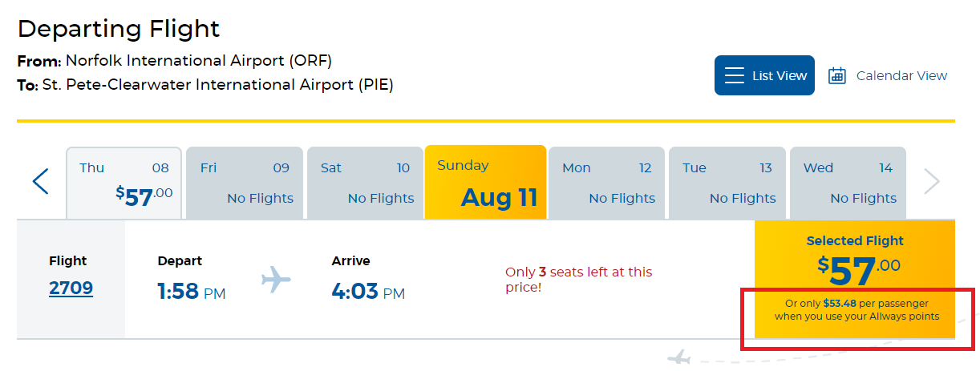The image size is (980, 371).
Task: Click the next dates right arrow
Action: point(931,182)
